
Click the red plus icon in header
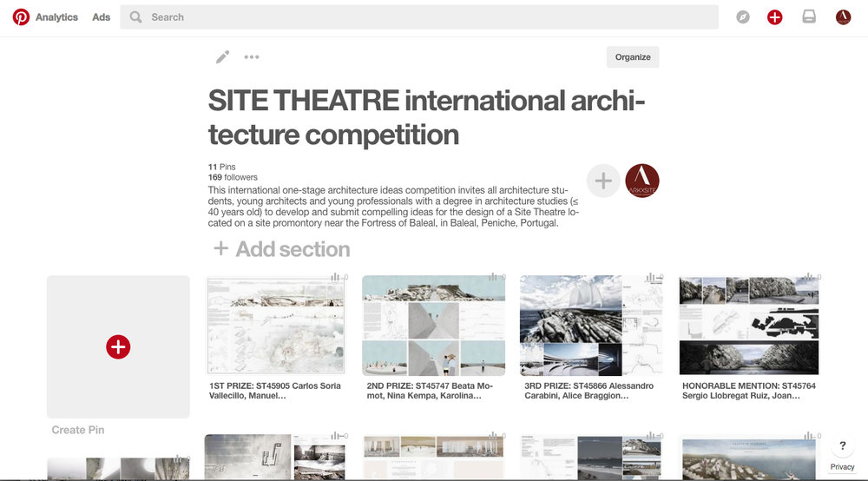[x=775, y=17]
